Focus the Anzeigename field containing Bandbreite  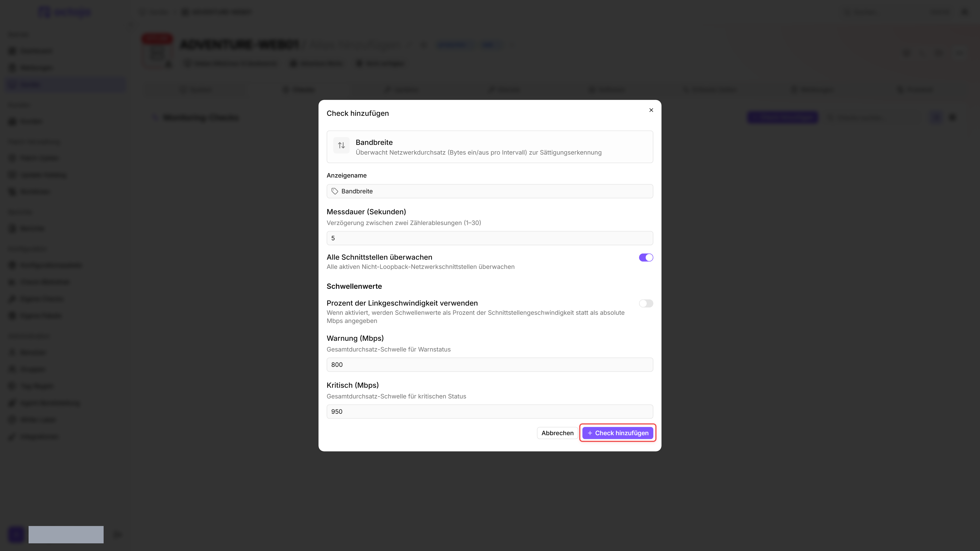[490, 191]
